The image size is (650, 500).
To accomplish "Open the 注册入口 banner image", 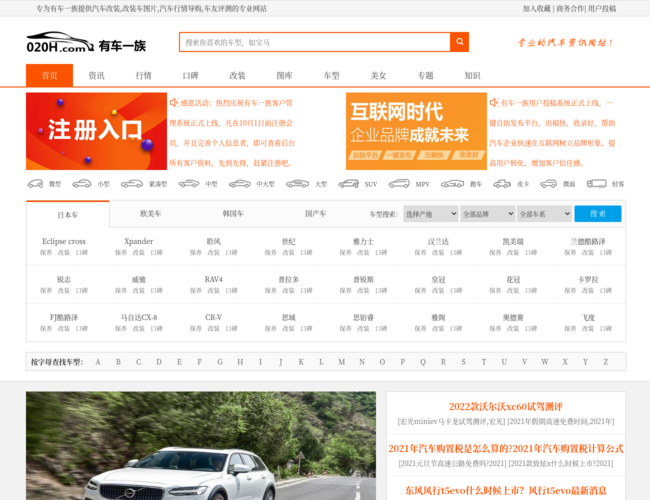I will [96, 131].
